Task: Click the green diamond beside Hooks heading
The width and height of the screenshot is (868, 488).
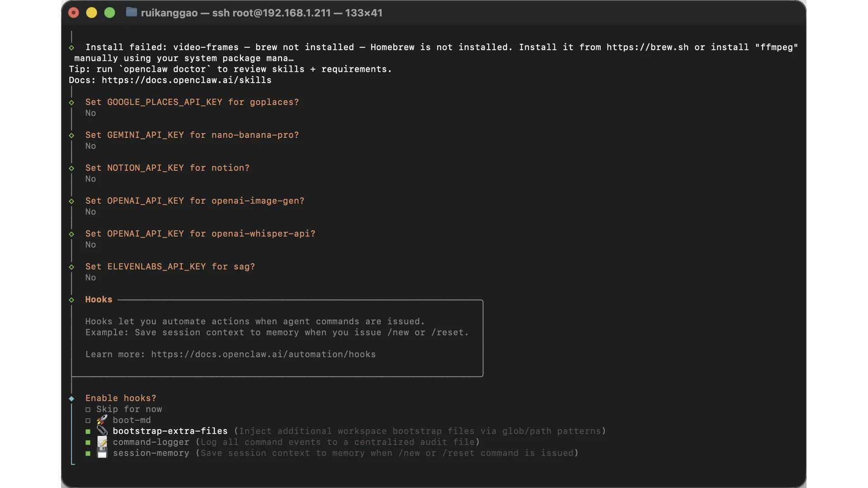Action: coord(71,300)
